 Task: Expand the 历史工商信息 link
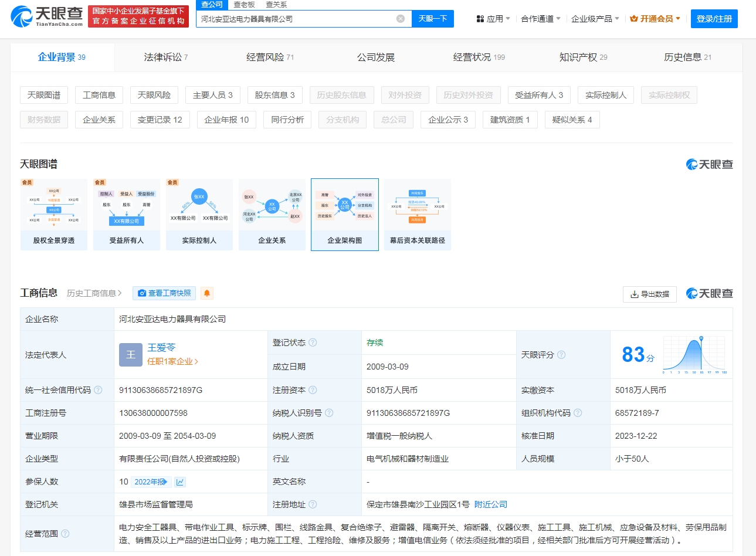click(x=94, y=293)
